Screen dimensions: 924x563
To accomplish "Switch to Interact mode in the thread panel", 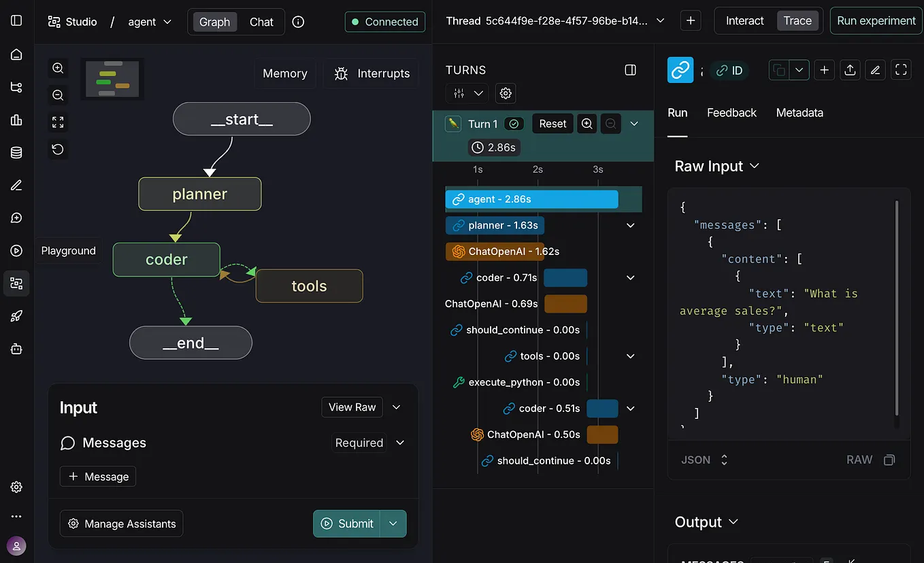I will [744, 20].
